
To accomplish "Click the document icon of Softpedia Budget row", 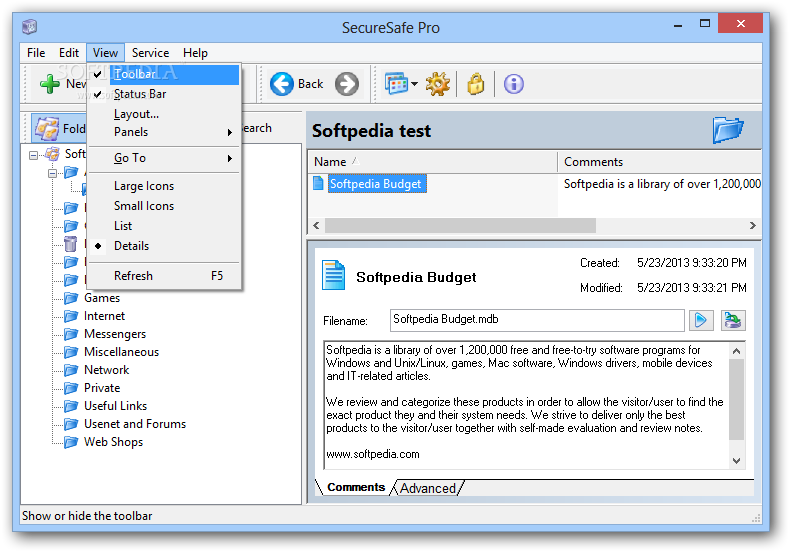I will point(318,183).
